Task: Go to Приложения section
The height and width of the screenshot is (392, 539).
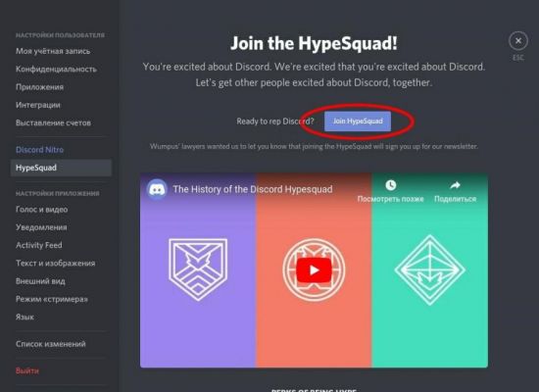Action: (x=40, y=87)
